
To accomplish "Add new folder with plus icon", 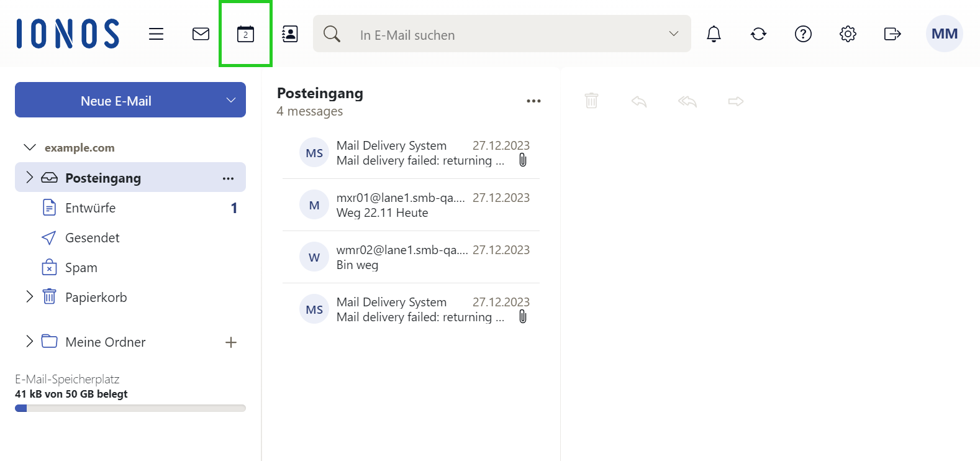I will (231, 342).
